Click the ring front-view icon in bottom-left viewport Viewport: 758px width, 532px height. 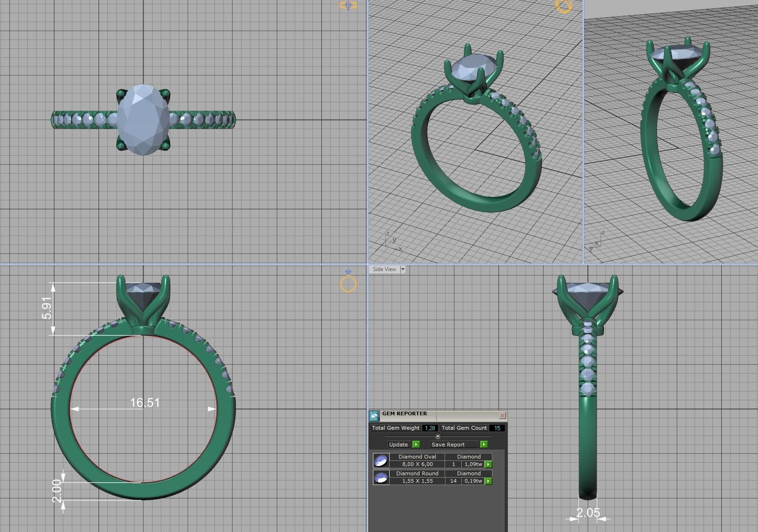[348, 282]
